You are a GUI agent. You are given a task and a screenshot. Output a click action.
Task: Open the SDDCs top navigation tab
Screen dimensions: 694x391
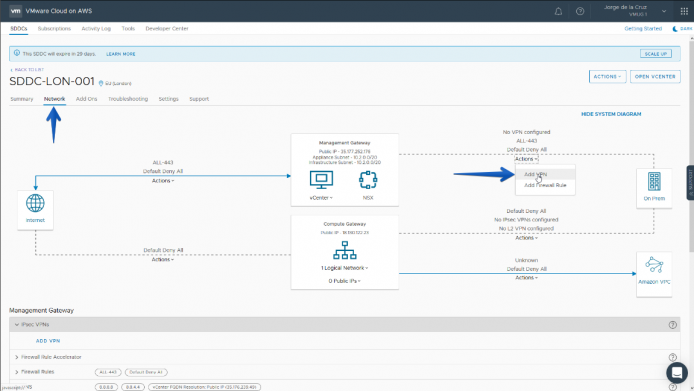(19, 29)
